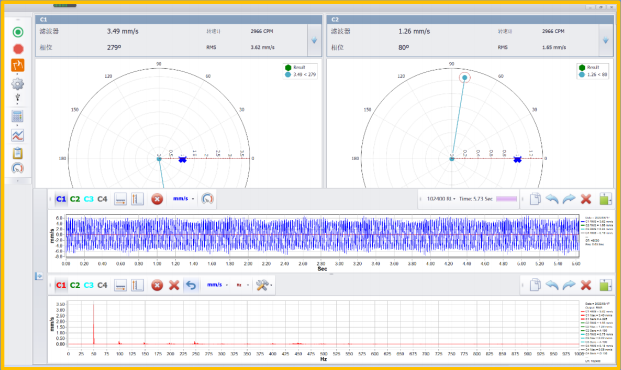Viewport: 621px width, 370px height.
Task: Click the 50 Hz spectrum peak
Action: pyautogui.click(x=93, y=324)
